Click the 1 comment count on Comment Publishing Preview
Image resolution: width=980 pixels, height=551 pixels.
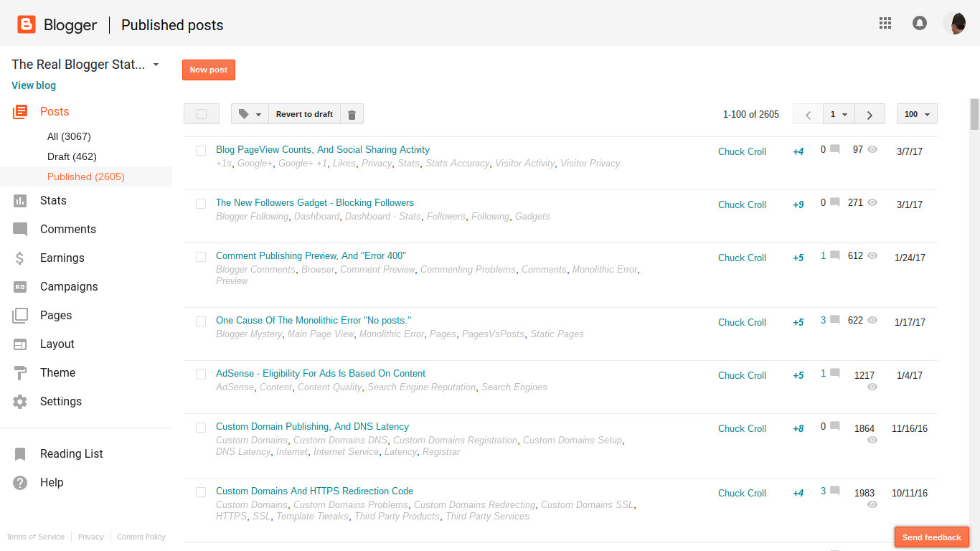(824, 255)
